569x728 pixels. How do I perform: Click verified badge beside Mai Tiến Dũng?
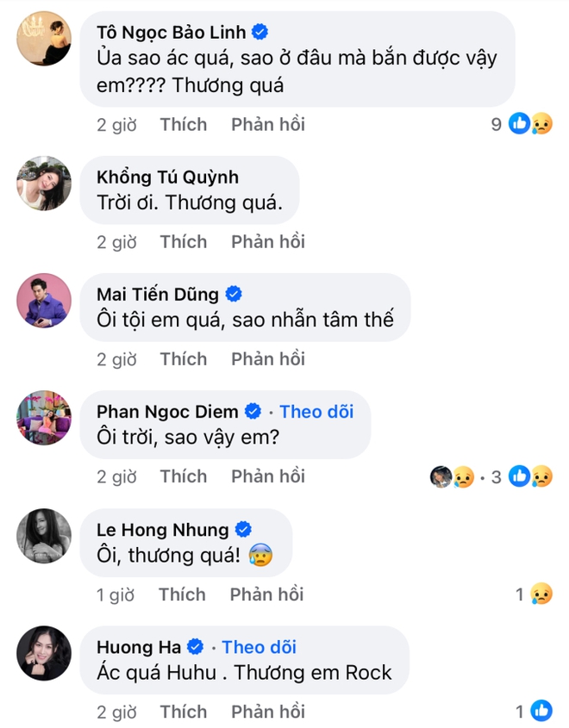(x=234, y=294)
